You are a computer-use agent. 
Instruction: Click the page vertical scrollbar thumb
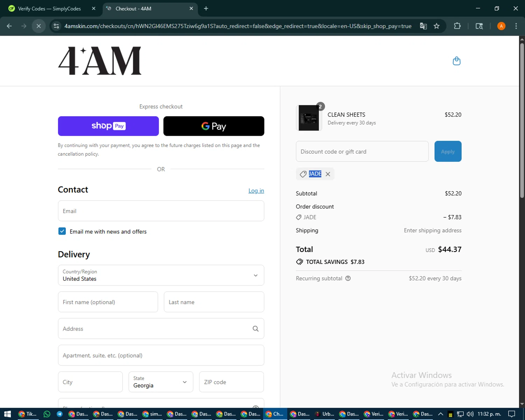pos(522,121)
